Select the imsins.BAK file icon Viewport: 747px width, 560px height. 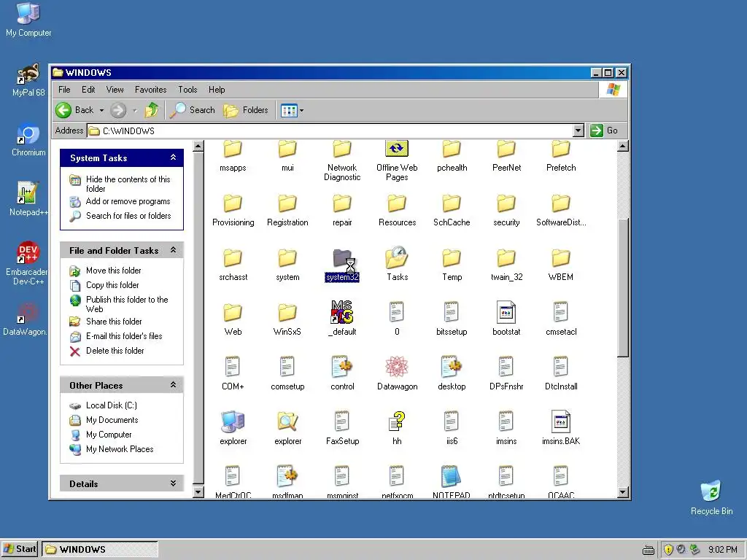561,421
